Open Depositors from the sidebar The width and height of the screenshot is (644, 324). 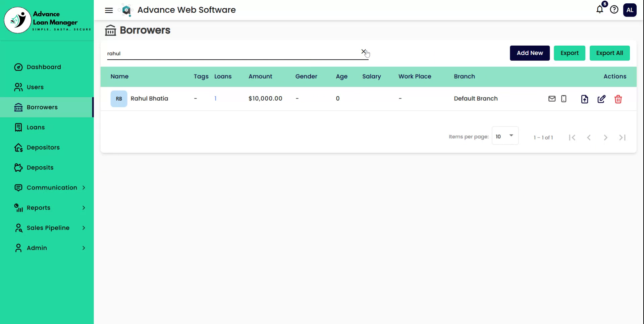click(x=43, y=147)
